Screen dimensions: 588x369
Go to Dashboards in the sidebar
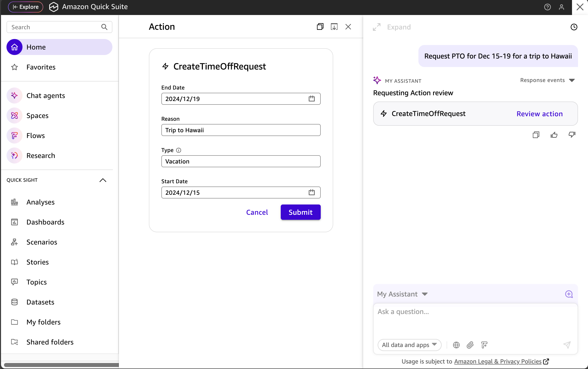coord(45,222)
